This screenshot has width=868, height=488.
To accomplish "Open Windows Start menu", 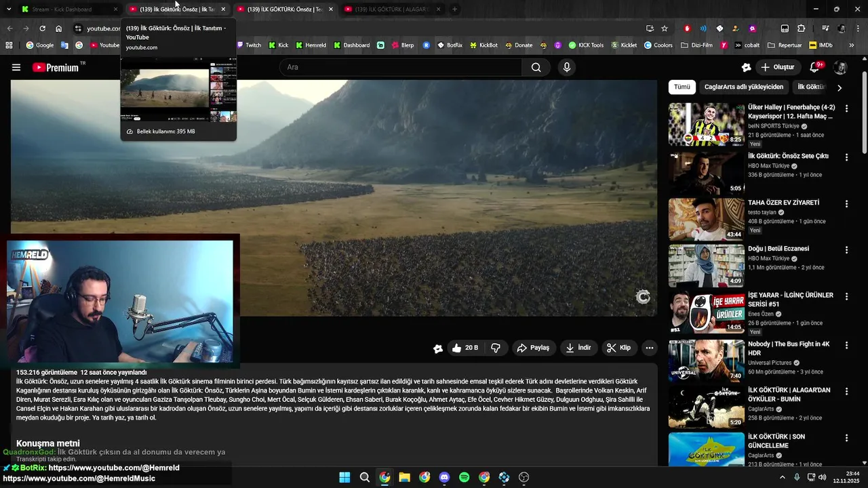I will tap(344, 477).
